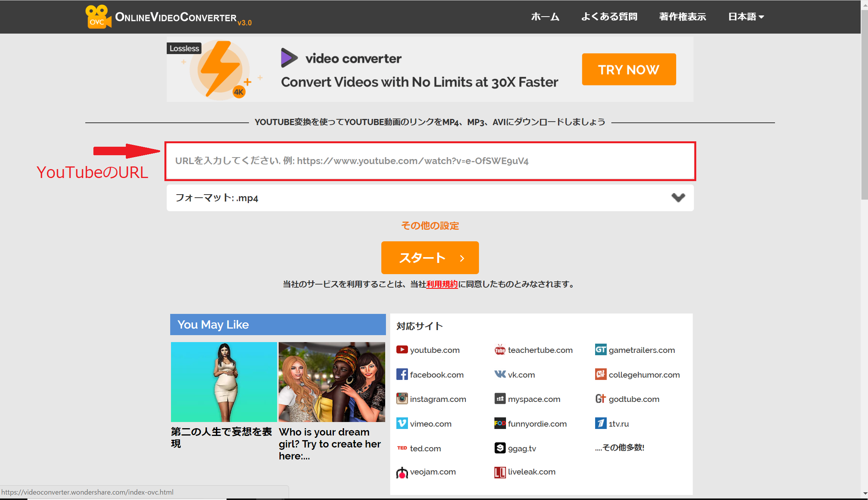Open the 'Who is your dream girl?' caption
The width and height of the screenshot is (868, 500).
(331, 444)
